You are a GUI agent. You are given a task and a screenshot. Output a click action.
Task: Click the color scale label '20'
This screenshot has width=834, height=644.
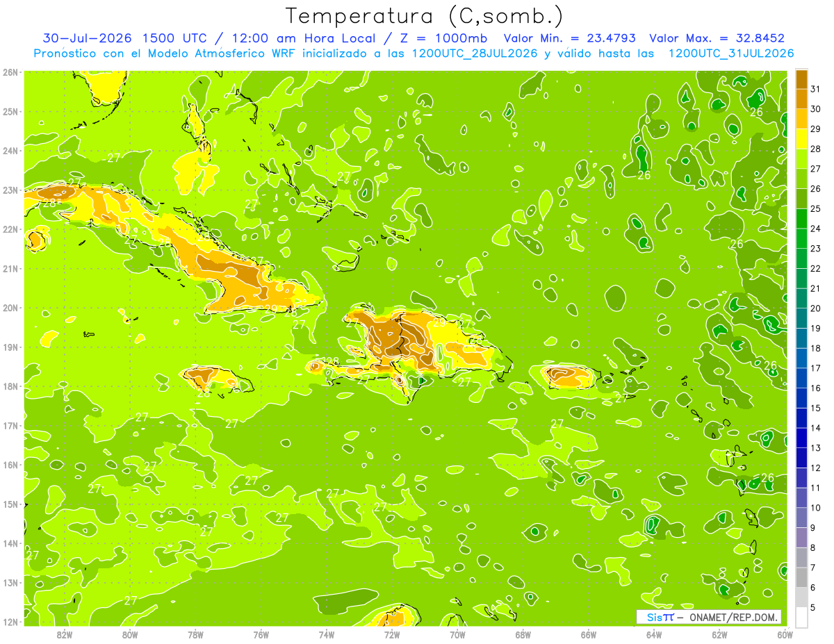[816, 308]
